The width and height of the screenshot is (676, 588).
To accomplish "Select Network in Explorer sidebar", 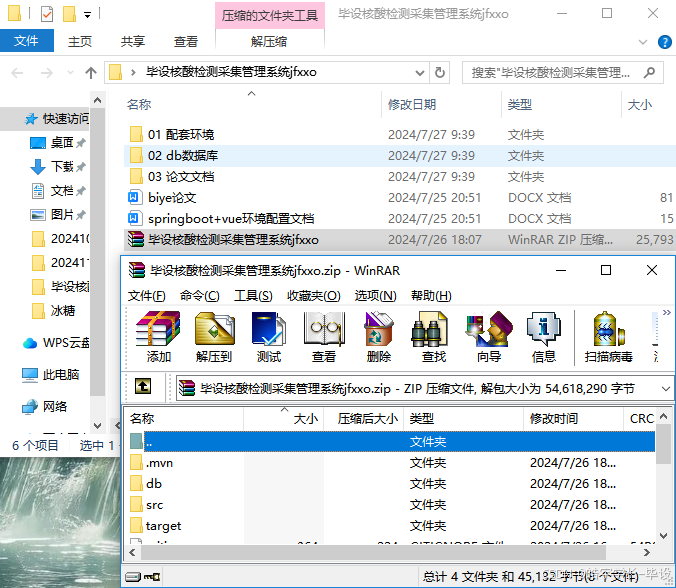I will 44,406.
